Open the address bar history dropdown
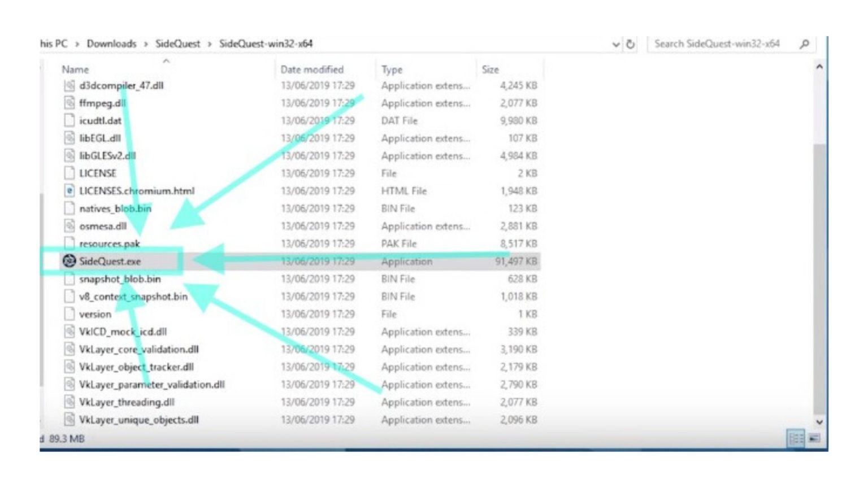 616,44
